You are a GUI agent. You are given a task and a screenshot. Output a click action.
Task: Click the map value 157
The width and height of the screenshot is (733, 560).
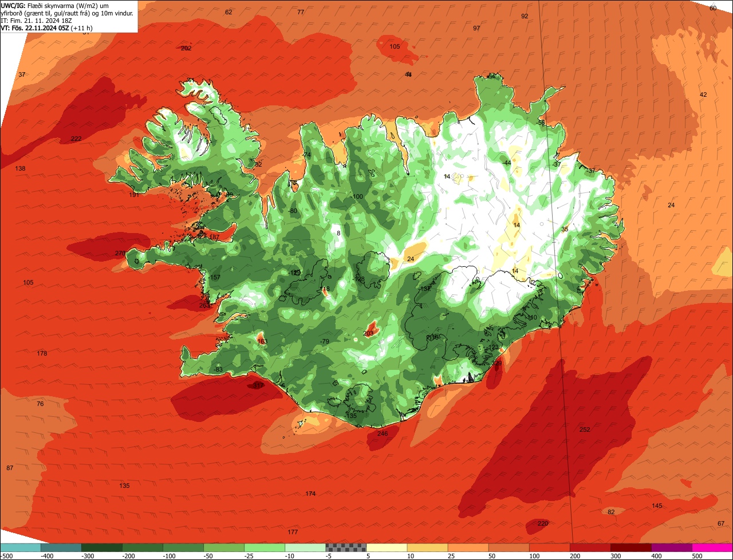pos(215,277)
